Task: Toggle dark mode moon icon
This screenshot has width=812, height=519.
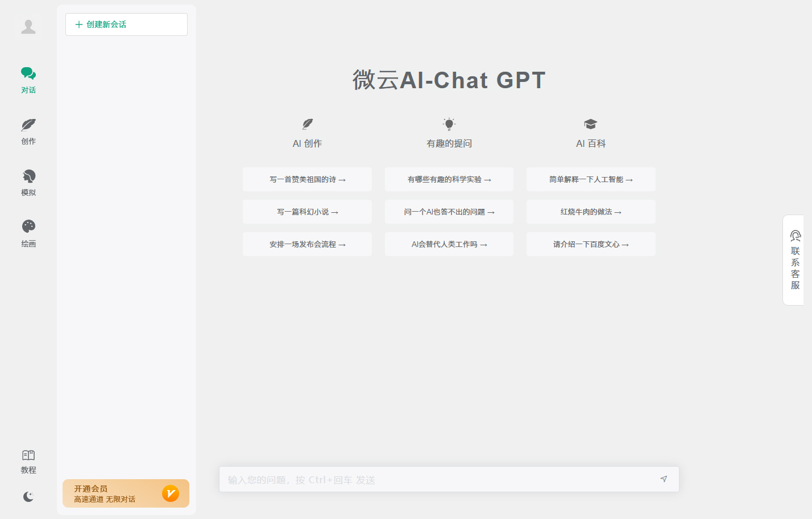Action: (x=28, y=497)
